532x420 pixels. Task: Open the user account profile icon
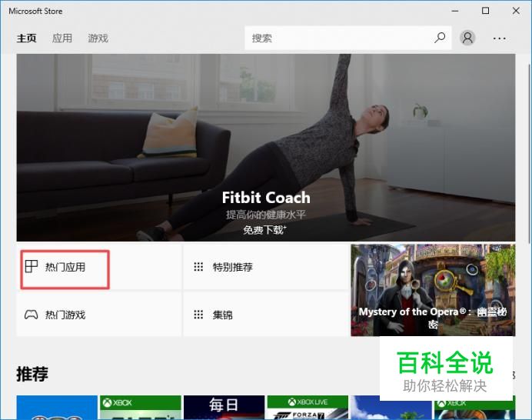click(x=467, y=38)
